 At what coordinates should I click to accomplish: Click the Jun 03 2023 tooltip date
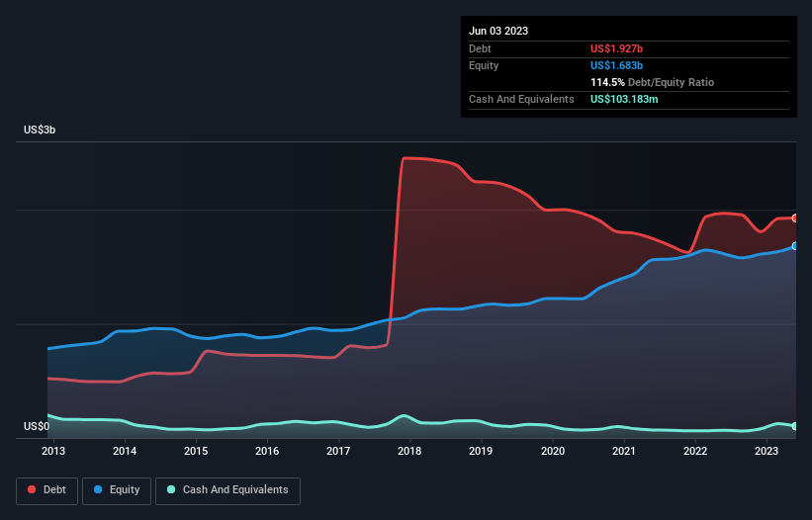pyautogui.click(x=498, y=31)
